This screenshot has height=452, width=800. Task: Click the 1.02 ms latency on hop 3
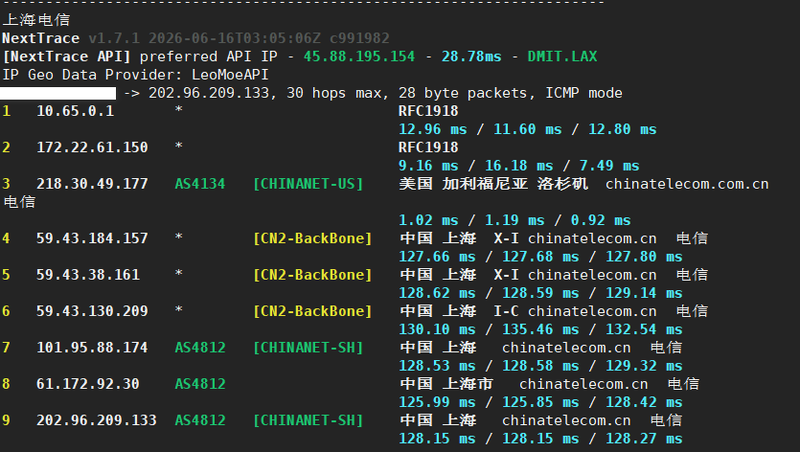[429, 220]
